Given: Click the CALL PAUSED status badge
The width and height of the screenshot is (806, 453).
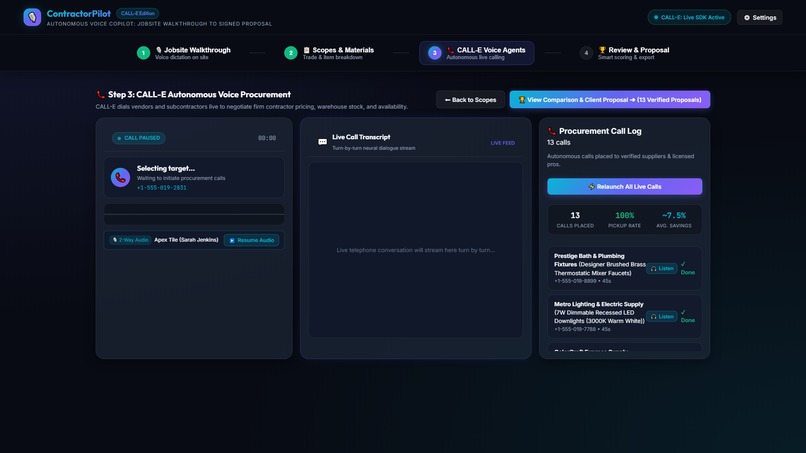Looking at the screenshot, I should pyautogui.click(x=139, y=138).
